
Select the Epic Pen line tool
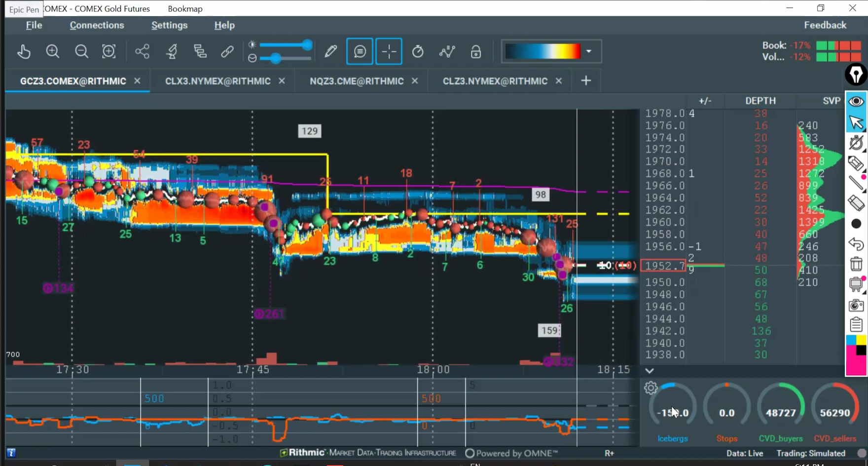click(x=856, y=183)
